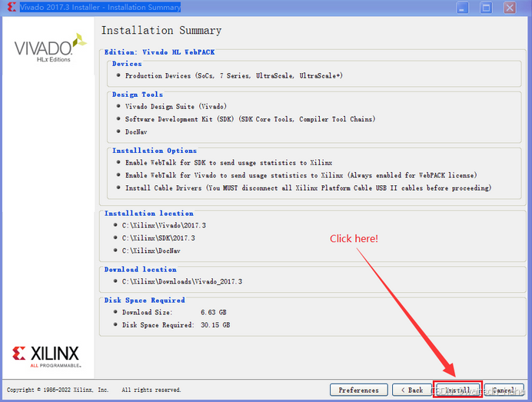
Task: Open the Preferences dialog
Action: tap(358, 390)
